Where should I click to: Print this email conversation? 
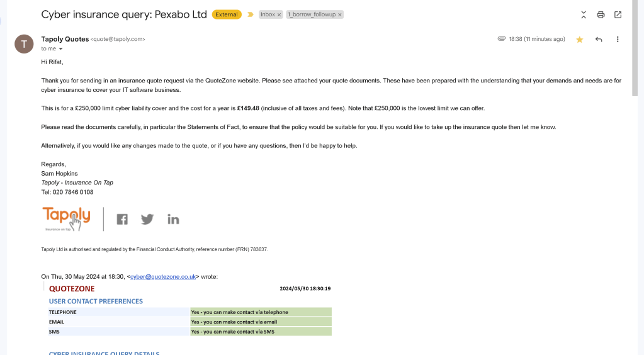(601, 15)
